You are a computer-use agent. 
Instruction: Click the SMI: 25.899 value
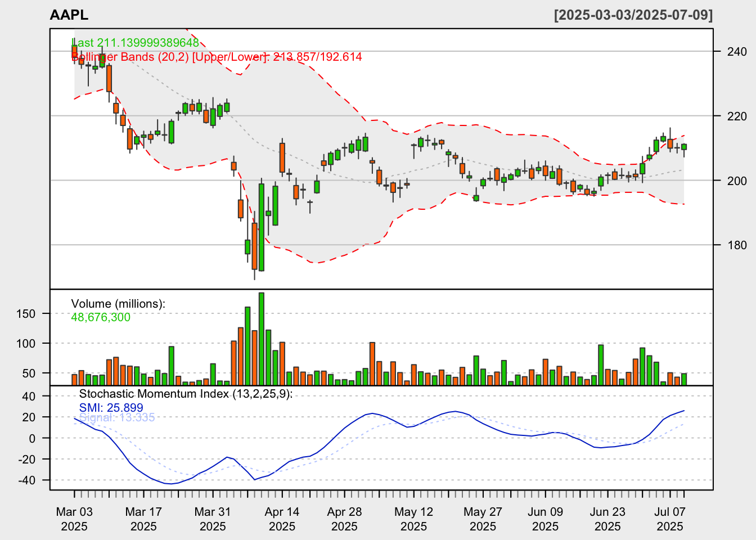click(111, 408)
